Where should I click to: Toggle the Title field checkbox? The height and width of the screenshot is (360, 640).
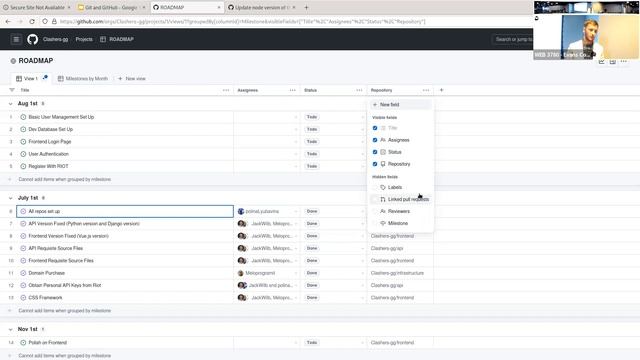click(x=375, y=128)
